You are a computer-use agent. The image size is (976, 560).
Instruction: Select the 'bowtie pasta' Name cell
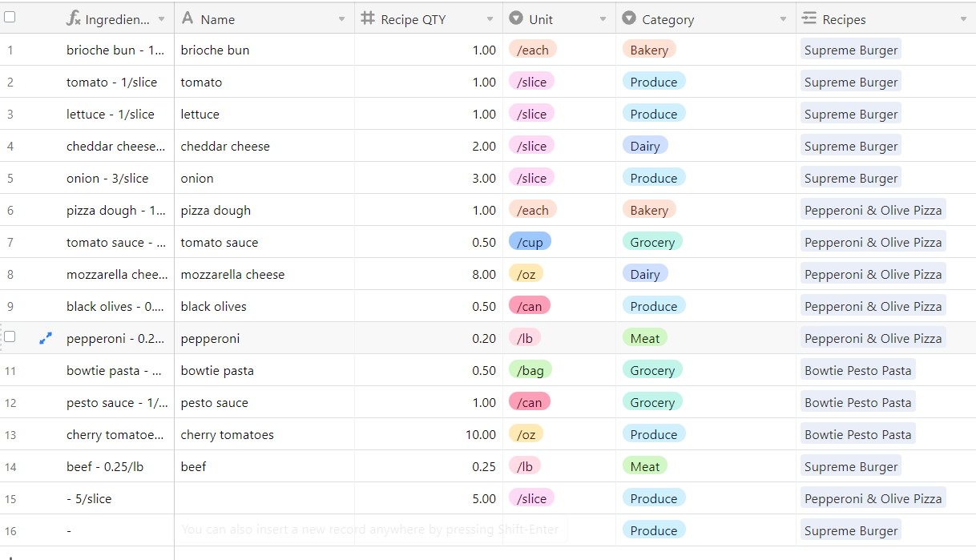click(x=264, y=370)
